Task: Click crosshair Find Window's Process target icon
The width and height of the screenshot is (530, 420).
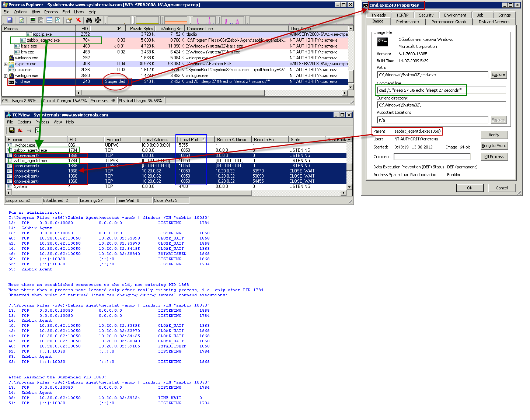Action: pyautogui.click(x=98, y=20)
